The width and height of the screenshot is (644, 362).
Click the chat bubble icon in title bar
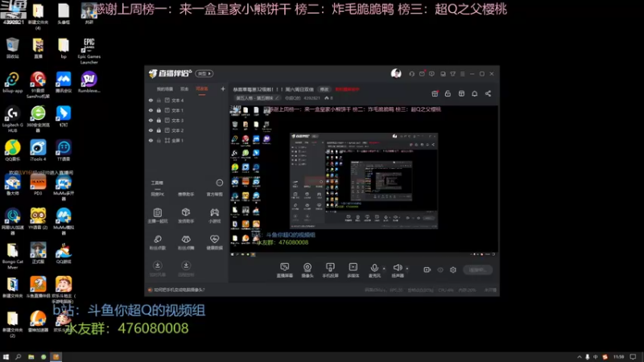(x=431, y=74)
